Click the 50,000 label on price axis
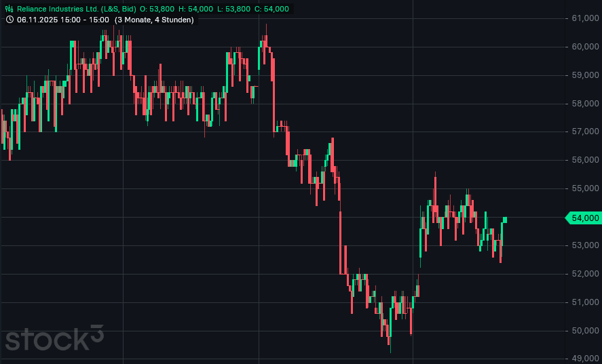602x364 pixels. click(x=586, y=331)
